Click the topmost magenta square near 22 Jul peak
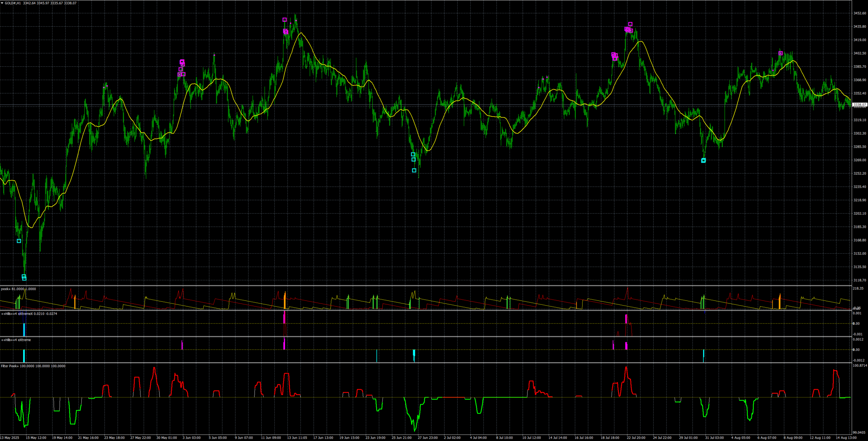 pyautogui.click(x=630, y=24)
